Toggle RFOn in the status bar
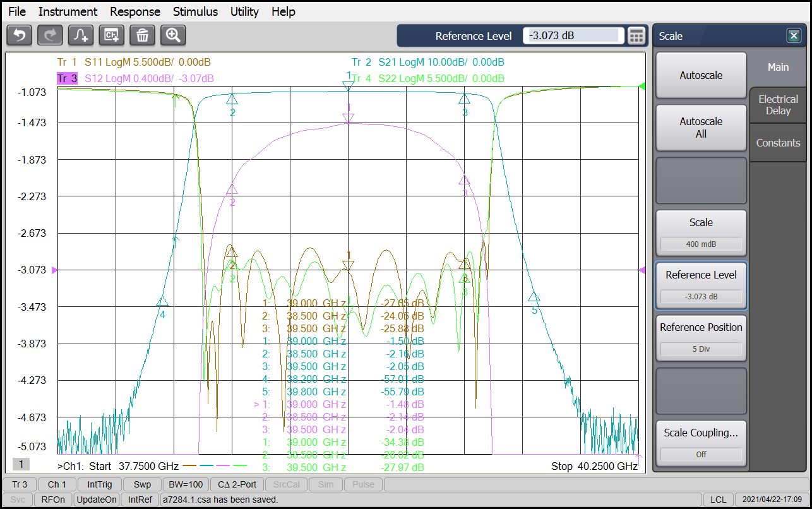812x509 pixels. (54, 500)
